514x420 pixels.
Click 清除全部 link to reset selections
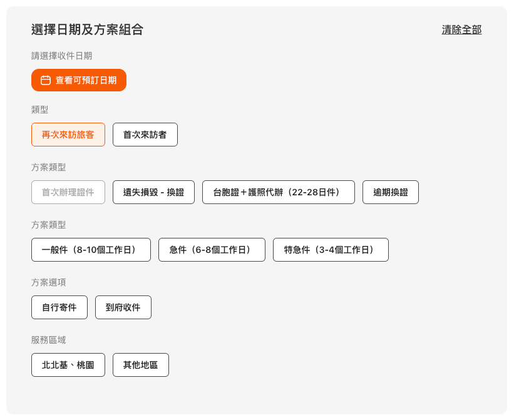461,29
